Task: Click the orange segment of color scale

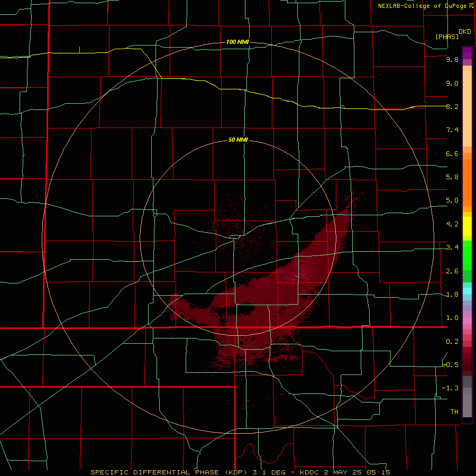Action: coord(467,183)
